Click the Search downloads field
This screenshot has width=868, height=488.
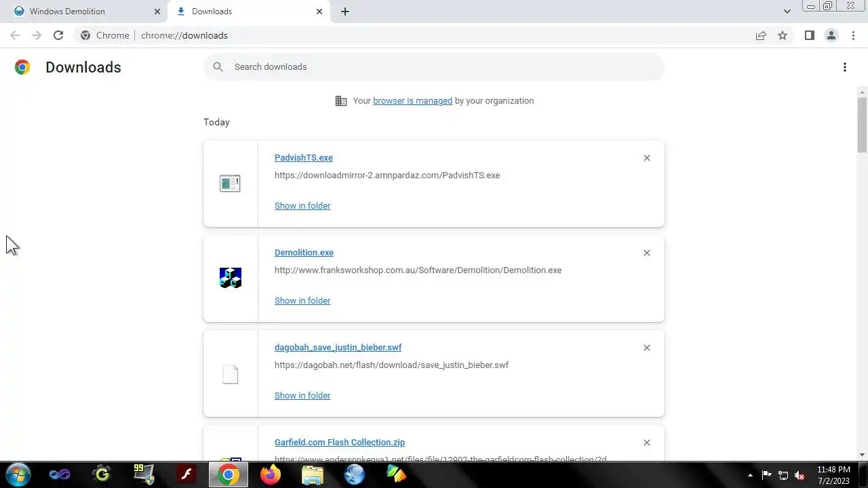(x=434, y=66)
